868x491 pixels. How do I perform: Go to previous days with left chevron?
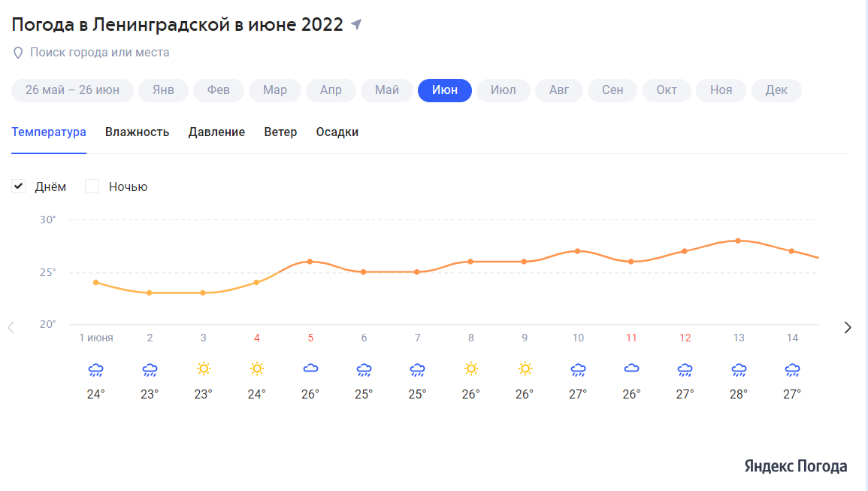click(11, 328)
